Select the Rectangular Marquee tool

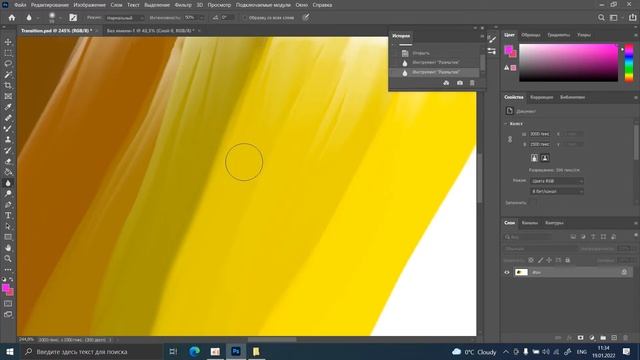[8, 53]
